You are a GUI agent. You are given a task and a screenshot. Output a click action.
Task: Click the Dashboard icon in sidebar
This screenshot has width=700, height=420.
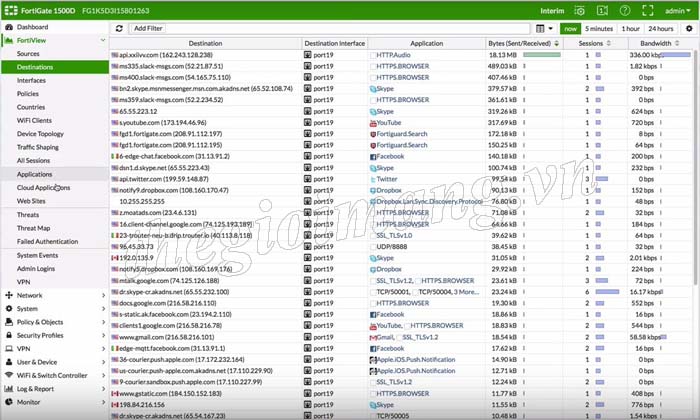[x=9, y=27]
